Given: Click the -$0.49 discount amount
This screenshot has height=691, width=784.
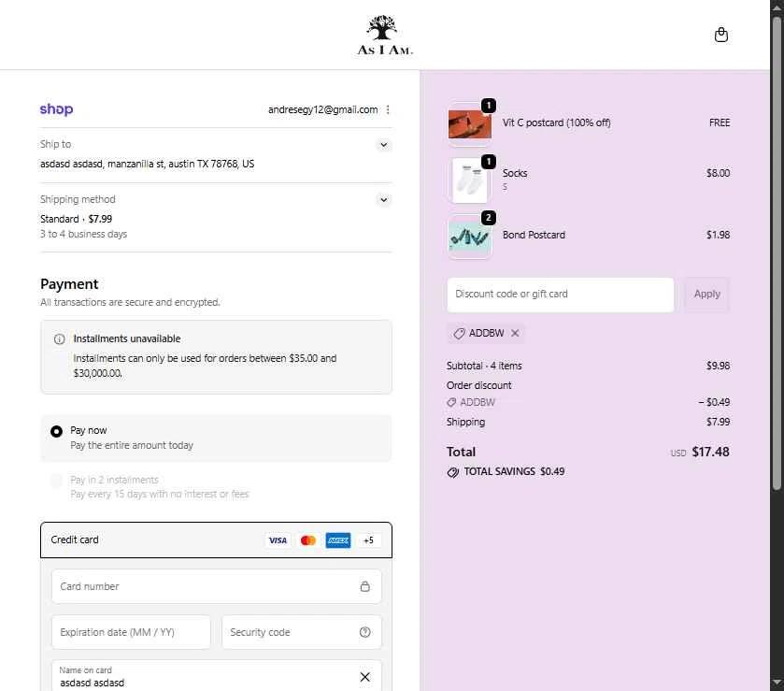Looking at the screenshot, I should (714, 402).
